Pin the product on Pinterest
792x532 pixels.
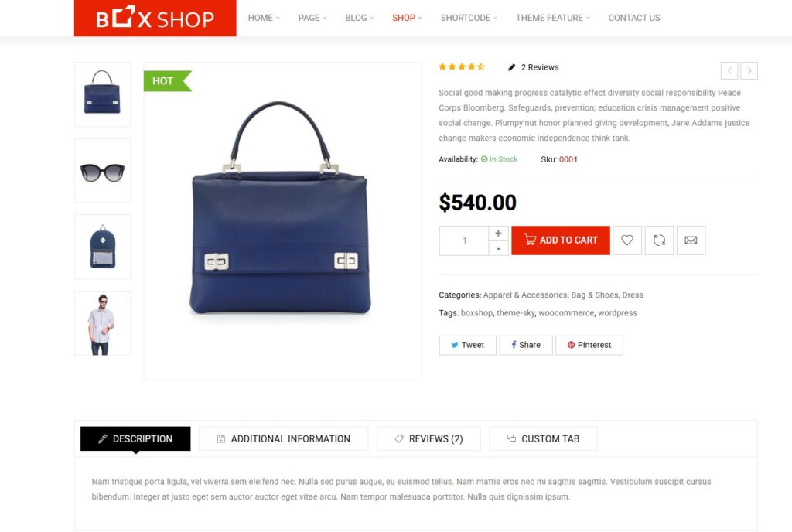click(x=589, y=345)
